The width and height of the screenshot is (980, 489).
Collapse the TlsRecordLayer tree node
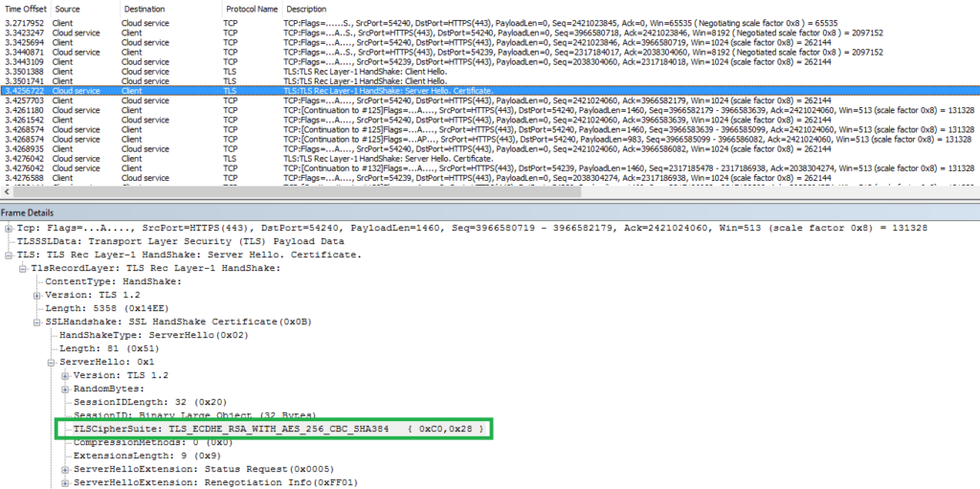pyautogui.click(x=23, y=269)
